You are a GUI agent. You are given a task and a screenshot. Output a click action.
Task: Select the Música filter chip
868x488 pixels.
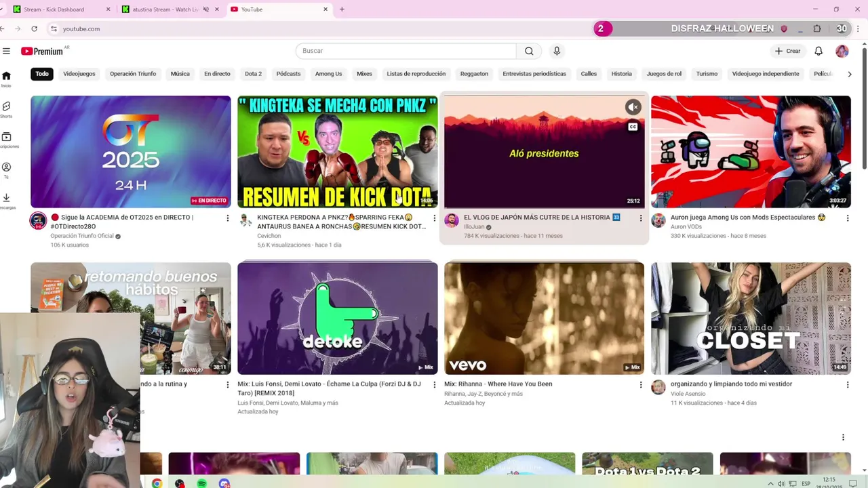click(180, 74)
